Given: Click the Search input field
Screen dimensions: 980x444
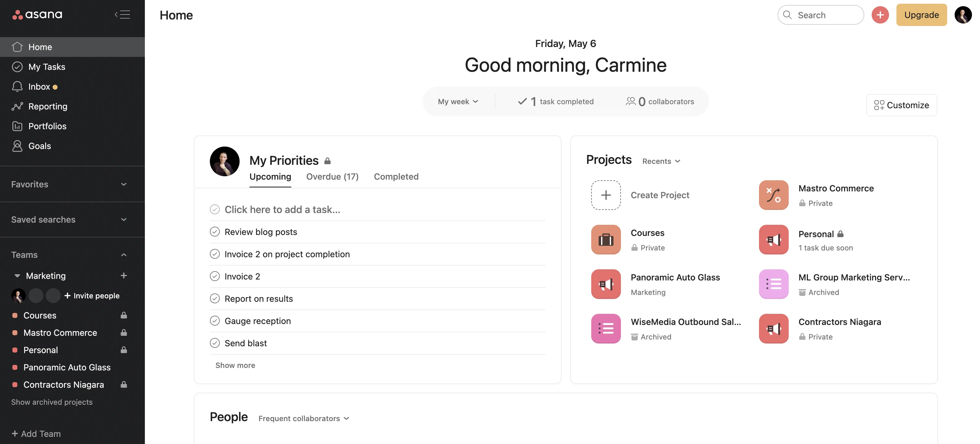Looking at the screenshot, I should pos(821,15).
